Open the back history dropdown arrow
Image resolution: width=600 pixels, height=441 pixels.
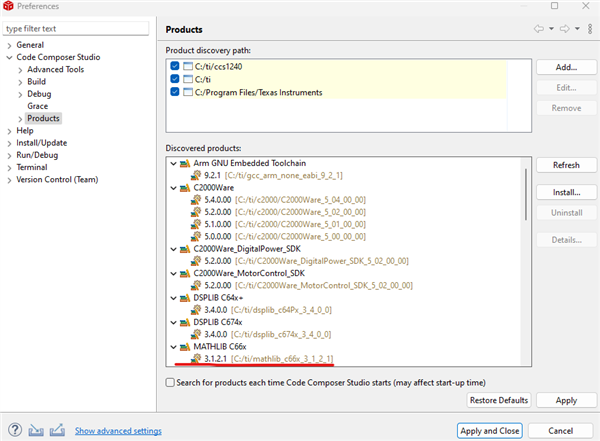[551, 29]
